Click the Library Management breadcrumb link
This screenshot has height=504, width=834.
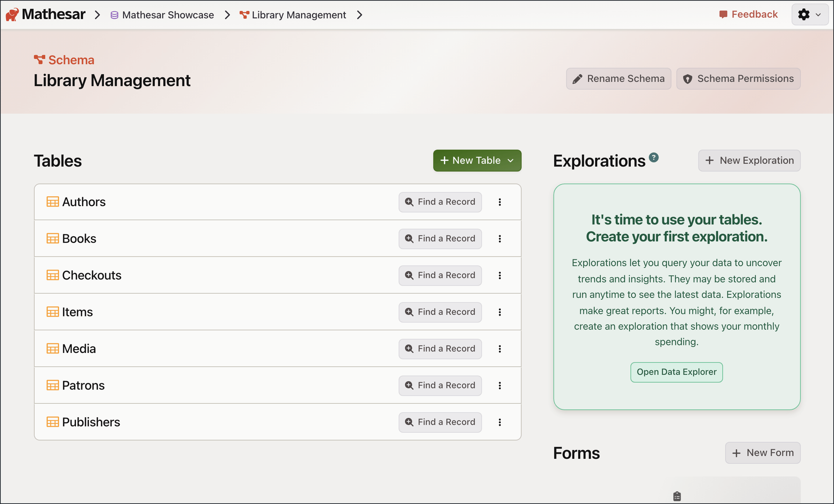click(293, 15)
